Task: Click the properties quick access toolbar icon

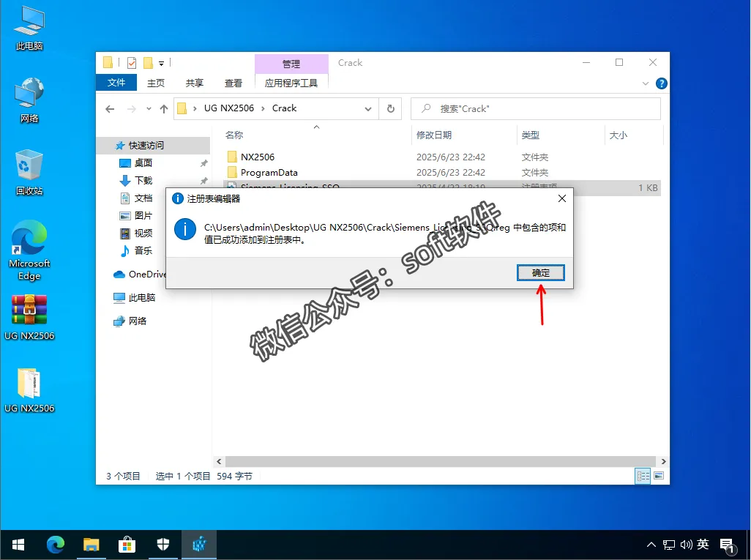Action: 132,63
